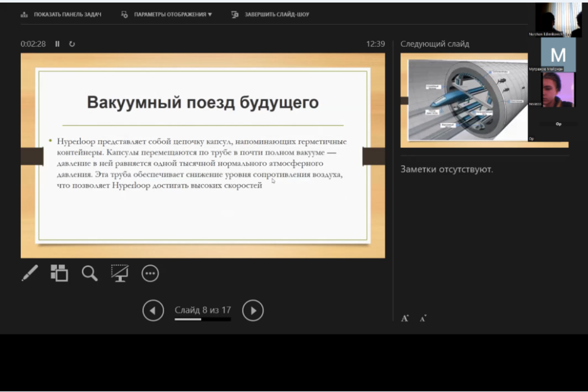Open more slide show options ellipsis
The image size is (588, 392).
[150, 273]
